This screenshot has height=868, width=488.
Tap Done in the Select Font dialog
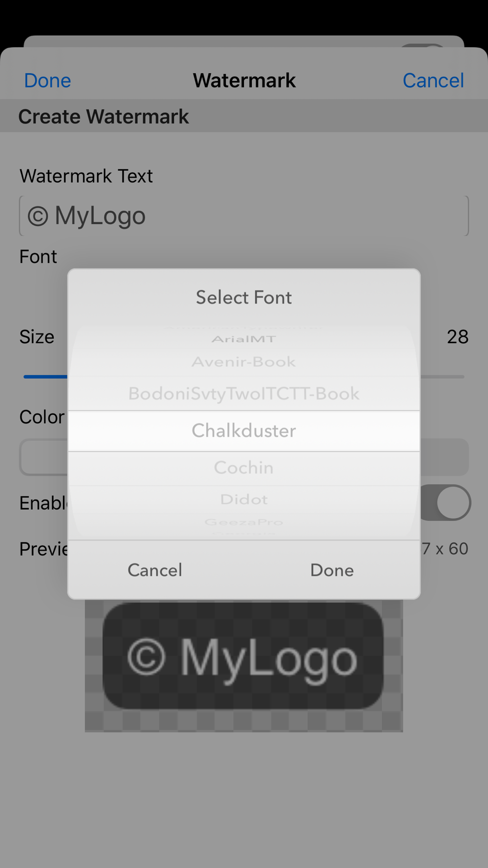(x=332, y=570)
